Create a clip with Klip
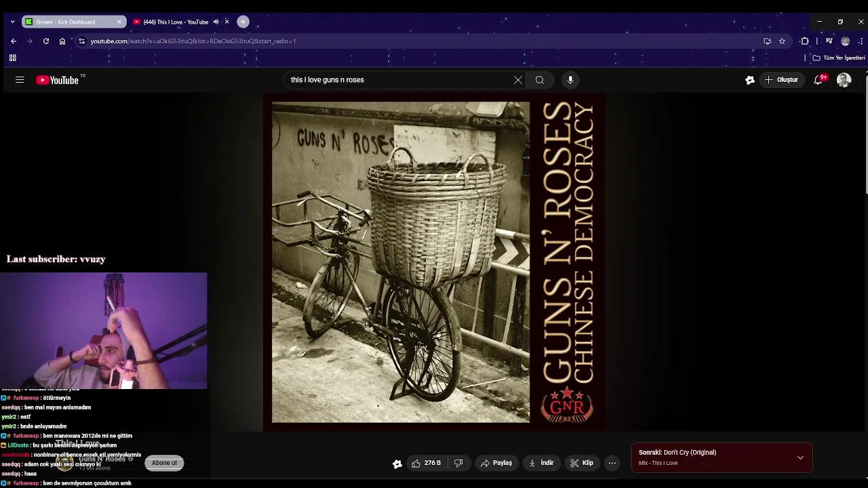This screenshot has height=488, width=868. (x=582, y=463)
